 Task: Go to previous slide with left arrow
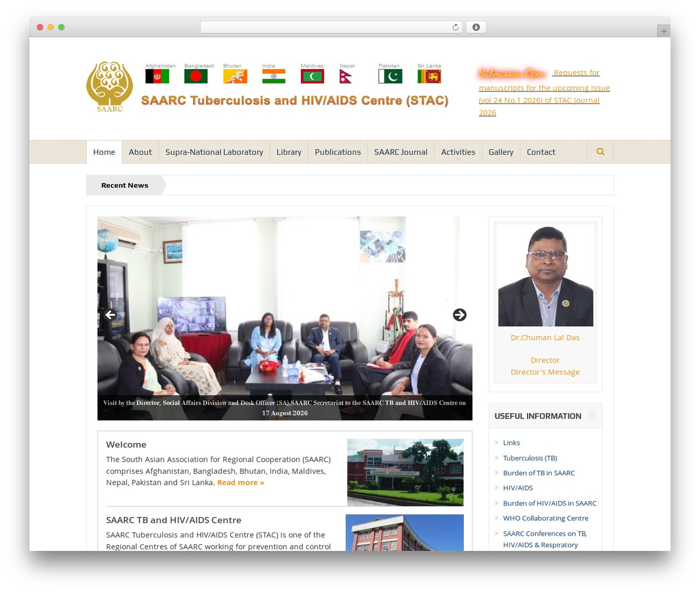tap(110, 315)
